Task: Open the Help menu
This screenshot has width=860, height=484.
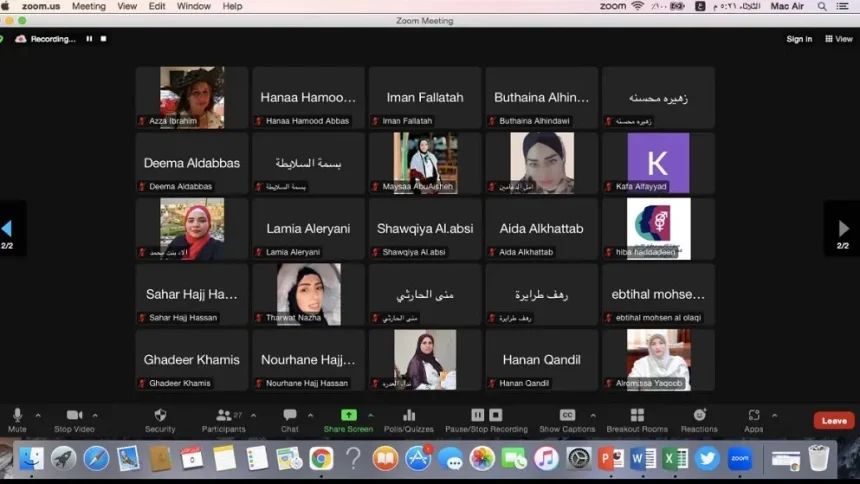Action: 232,6
